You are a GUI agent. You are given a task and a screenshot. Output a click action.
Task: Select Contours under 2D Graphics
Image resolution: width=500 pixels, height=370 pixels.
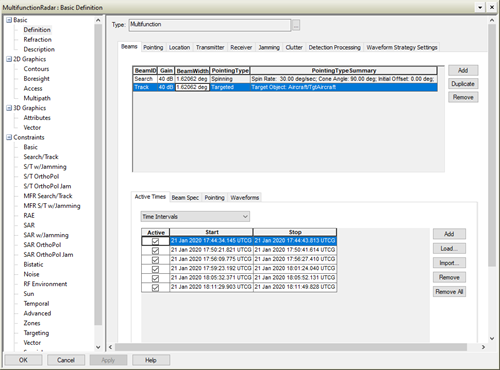click(x=36, y=69)
